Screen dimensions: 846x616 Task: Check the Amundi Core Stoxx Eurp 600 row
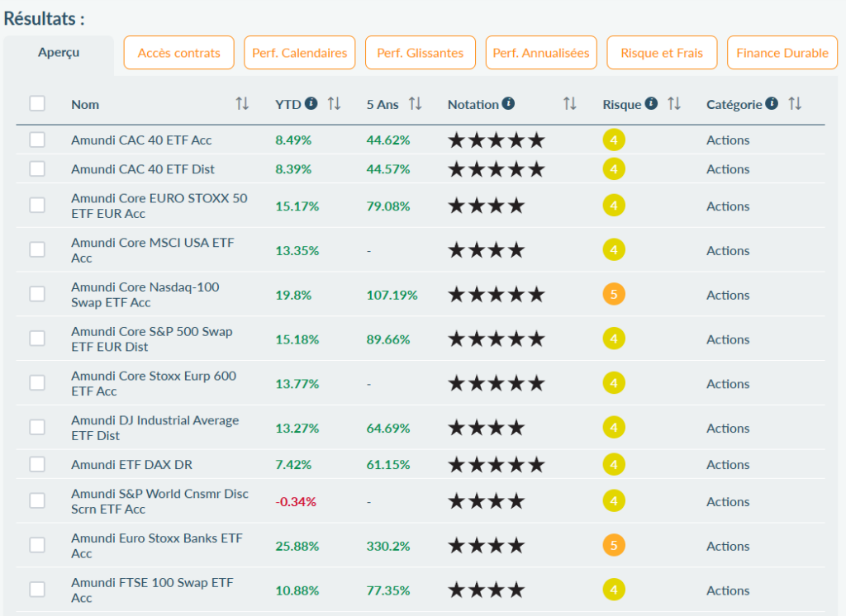37,382
